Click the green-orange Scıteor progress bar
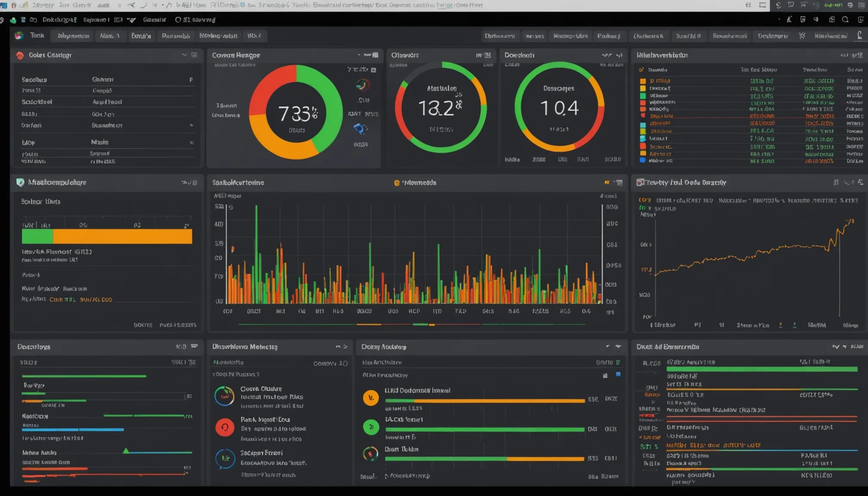The image size is (868, 496). click(x=107, y=236)
